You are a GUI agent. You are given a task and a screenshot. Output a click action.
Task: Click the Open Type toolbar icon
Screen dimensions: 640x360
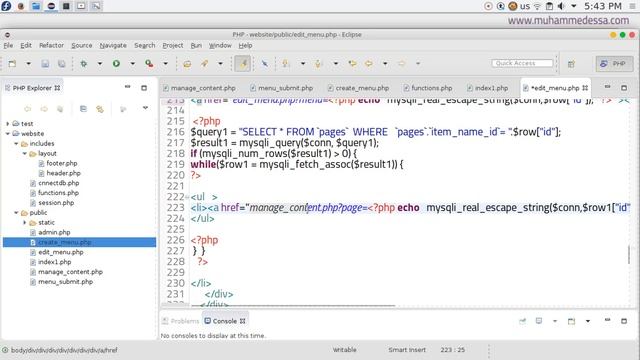[x=187, y=64]
